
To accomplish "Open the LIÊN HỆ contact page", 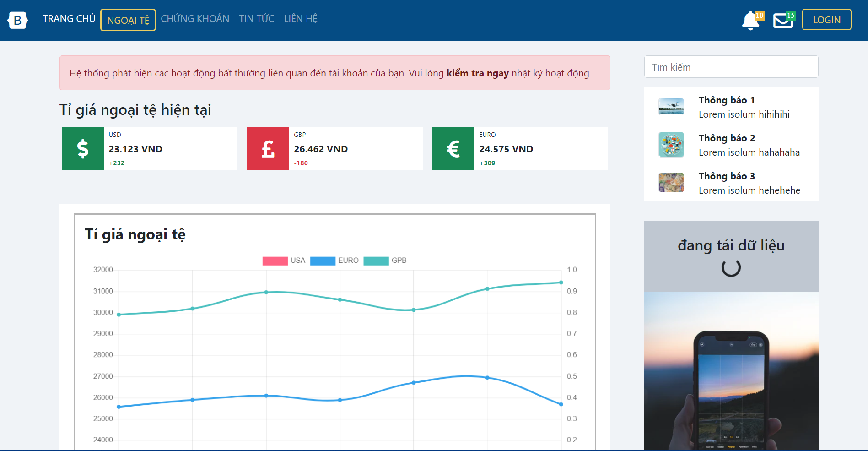I will (x=301, y=19).
